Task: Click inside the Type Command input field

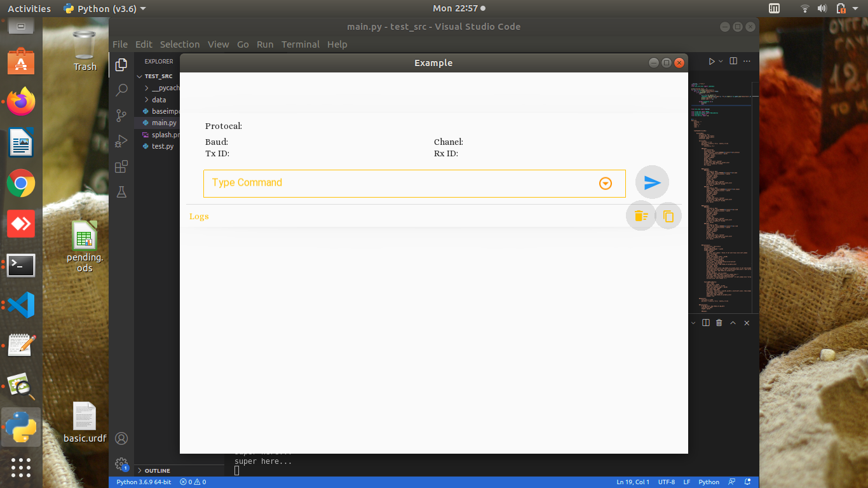Action: tap(381, 183)
